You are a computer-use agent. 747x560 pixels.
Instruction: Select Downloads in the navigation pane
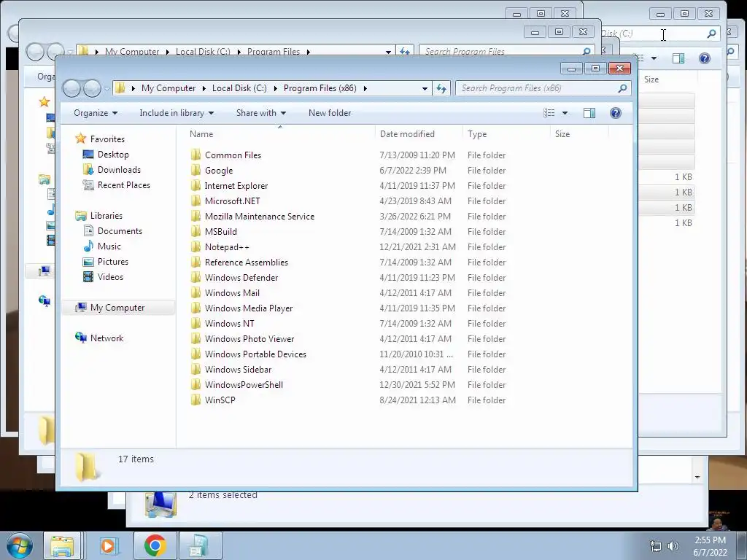pos(119,169)
